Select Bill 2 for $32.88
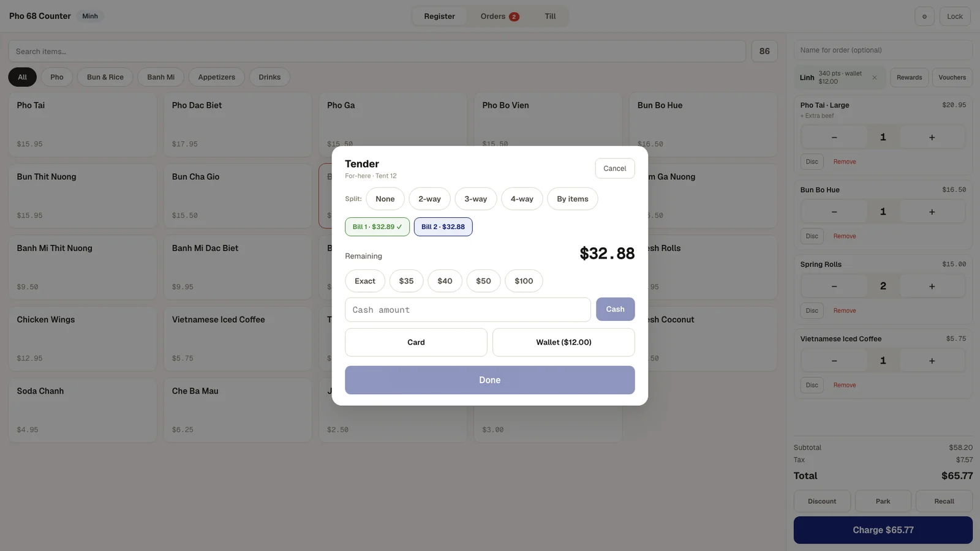 pos(443,227)
